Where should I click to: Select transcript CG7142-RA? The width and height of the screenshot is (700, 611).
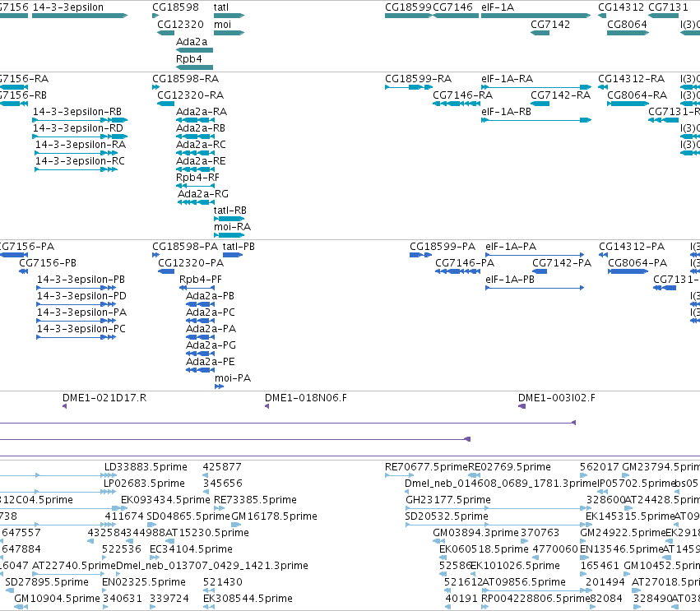[x=560, y=95]
